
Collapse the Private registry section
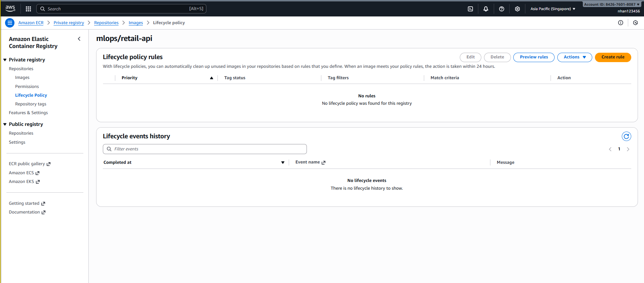click(5, 60)
